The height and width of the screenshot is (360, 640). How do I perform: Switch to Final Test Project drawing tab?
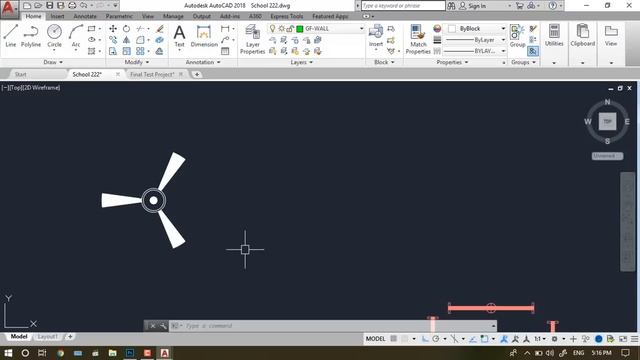click(x=152, y=74)
